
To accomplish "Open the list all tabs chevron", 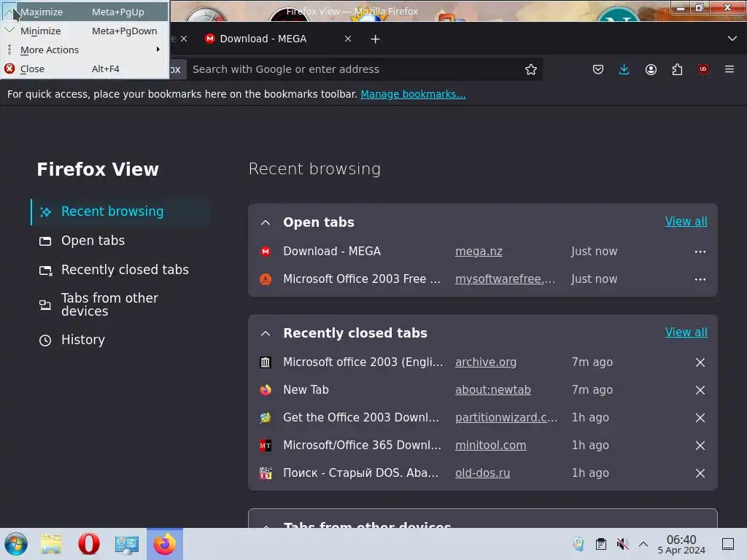I will pos(732,39).
